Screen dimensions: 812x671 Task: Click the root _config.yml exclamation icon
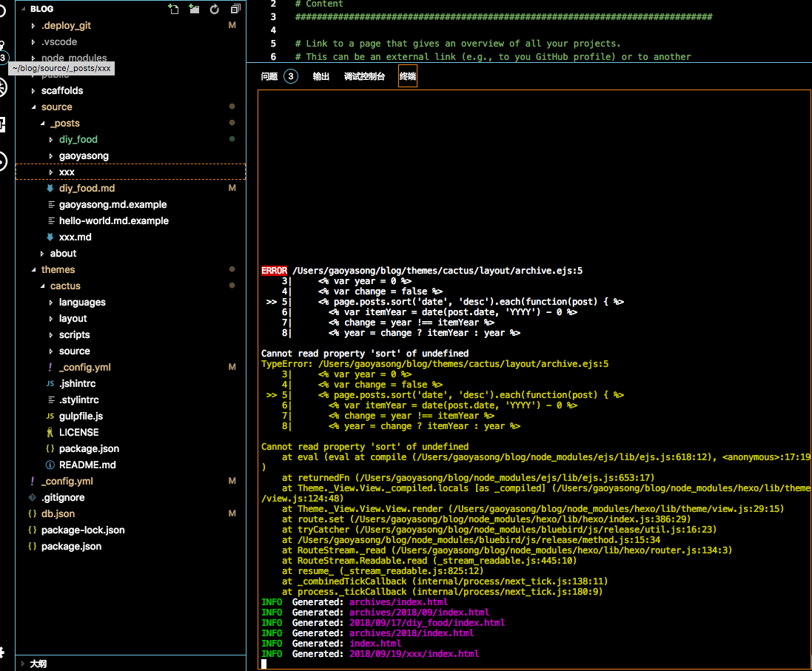[x=33, y=481]
